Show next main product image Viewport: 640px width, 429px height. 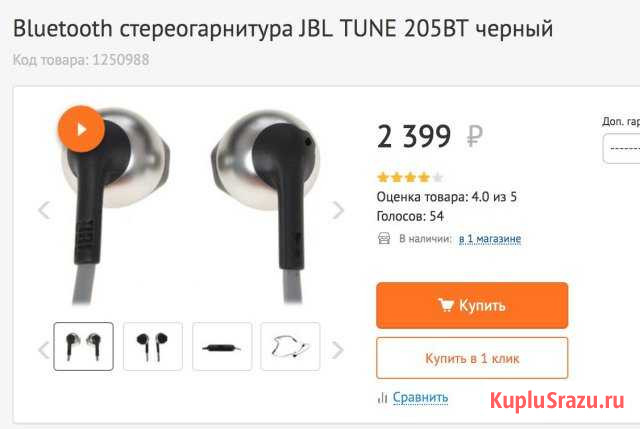[x=338, y=210]
